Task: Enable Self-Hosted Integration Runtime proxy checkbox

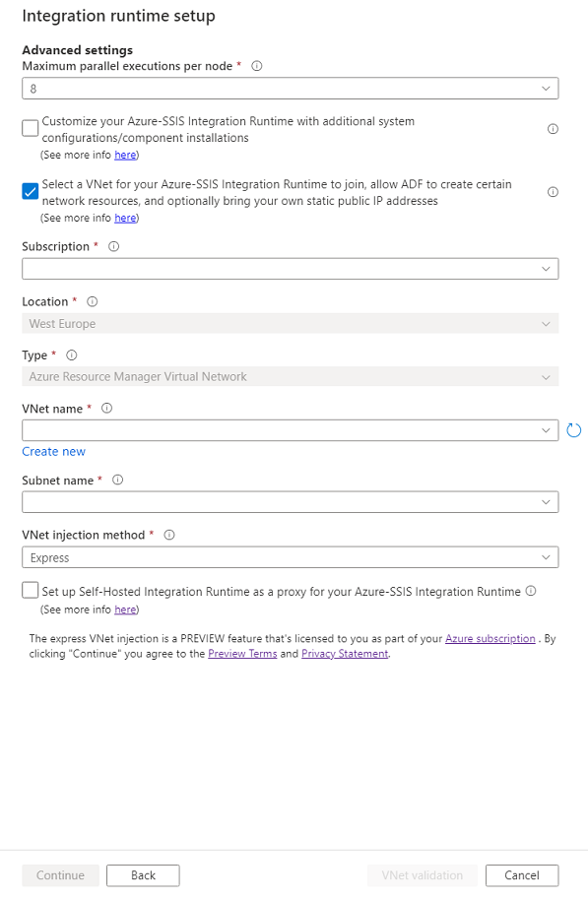Action: tap(31, 590)
